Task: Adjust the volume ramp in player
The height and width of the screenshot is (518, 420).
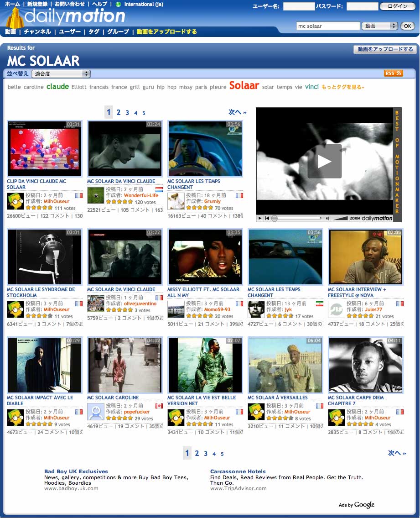Action: [x=340, y=218]
